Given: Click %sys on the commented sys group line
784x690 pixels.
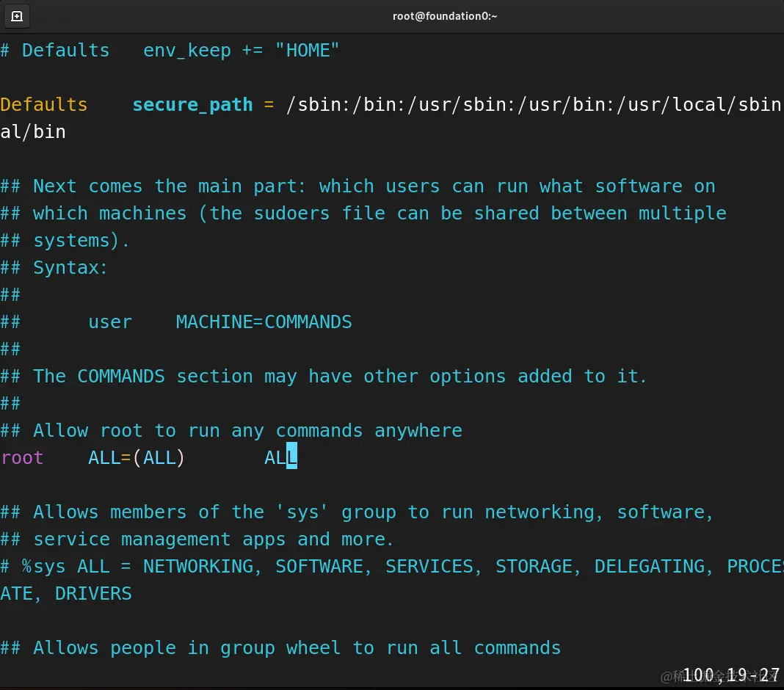Looking at the screenshot, I should pyautogui.click(x=43, y=567).
